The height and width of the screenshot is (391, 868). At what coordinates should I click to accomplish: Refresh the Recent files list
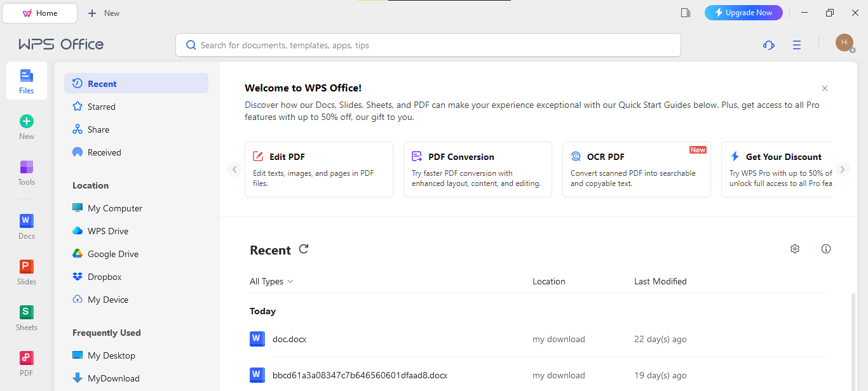(303, 249)
